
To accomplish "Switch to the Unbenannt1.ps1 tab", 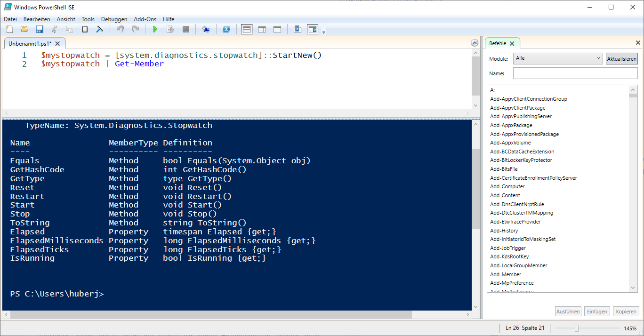I will coord(29,42).
